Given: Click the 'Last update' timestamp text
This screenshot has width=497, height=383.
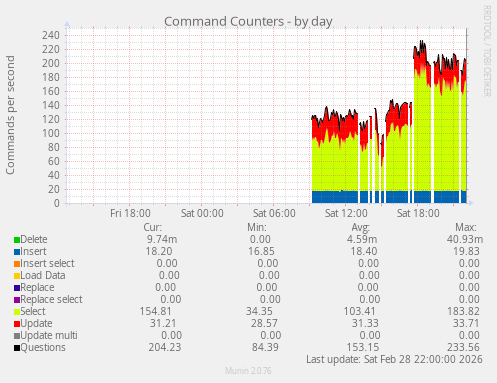Looking at the screenshot, I should 394,359.
